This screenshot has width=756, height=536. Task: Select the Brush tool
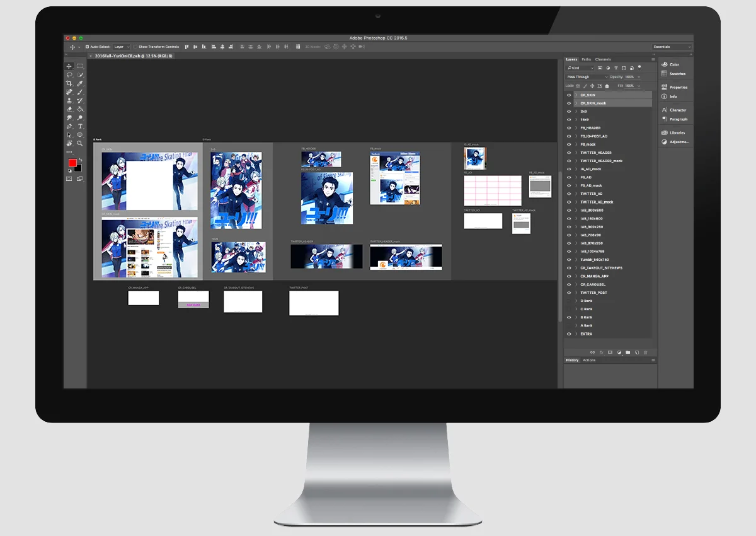tap(80, 92)
